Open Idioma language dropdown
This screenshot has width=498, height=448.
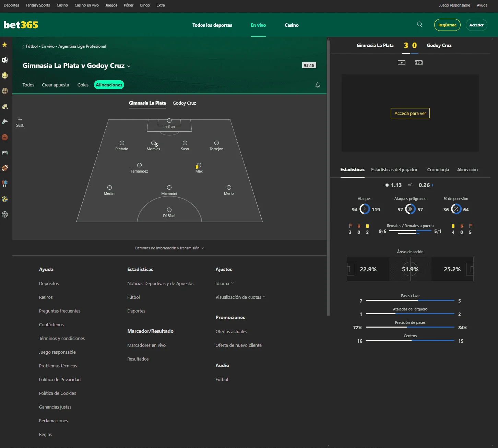click(225, 283)
